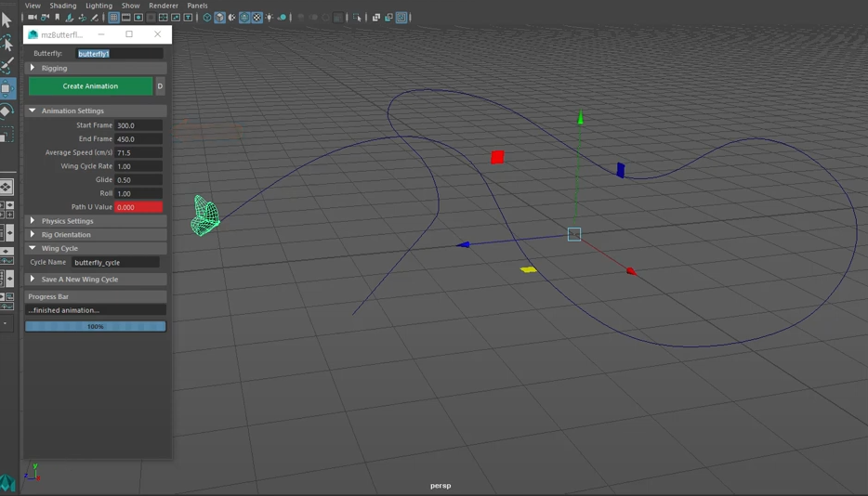Set Smooth Shade All cube icon
The height and width of the screenshot is (496, 868).
(x=219, y=17)
